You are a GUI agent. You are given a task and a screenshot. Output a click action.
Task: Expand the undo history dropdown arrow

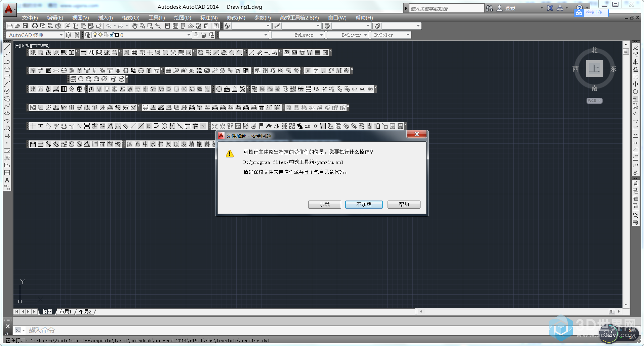[x=115, y=26]
